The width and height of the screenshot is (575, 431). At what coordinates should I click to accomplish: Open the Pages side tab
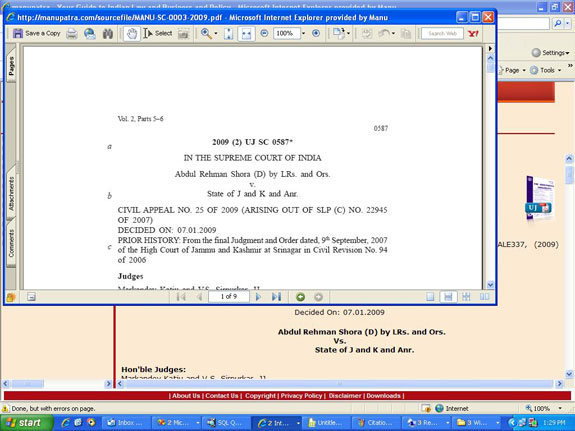[x=11, y=66]
